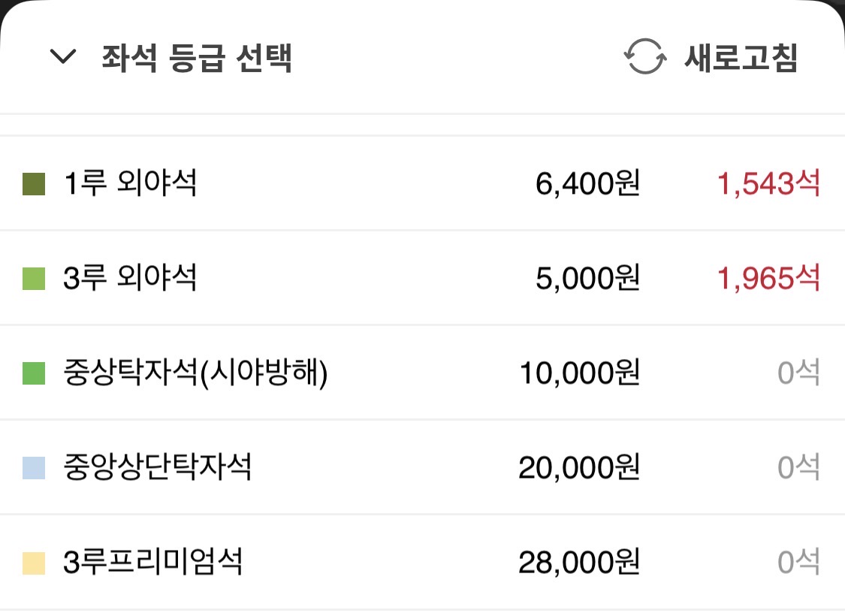Tap the 1,965석 availability count
This screenshot has height=616, width=845.
tap(768, 278)
